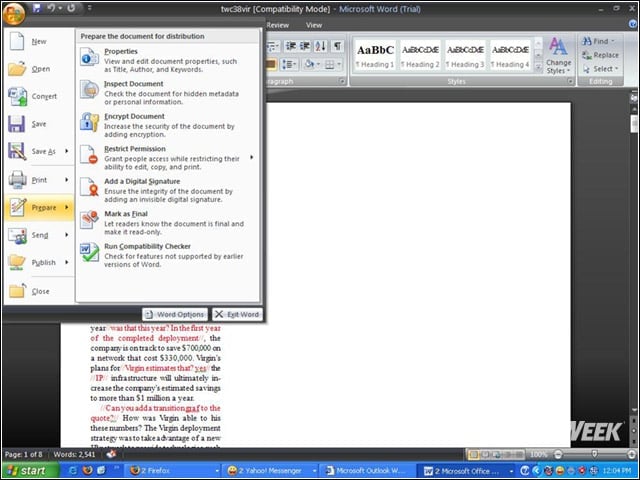Click the Redo icon in Quick Access Toolbar

(71, 8)
